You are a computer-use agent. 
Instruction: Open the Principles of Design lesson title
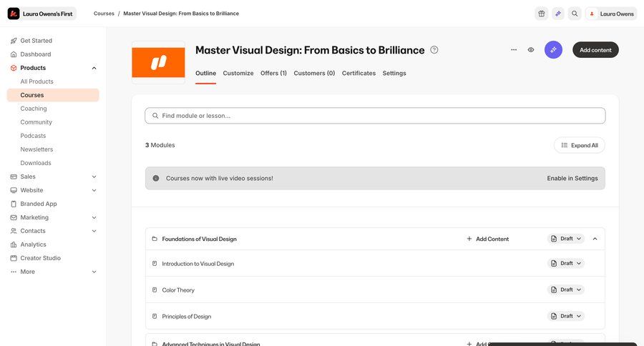[x=187, y=317]
